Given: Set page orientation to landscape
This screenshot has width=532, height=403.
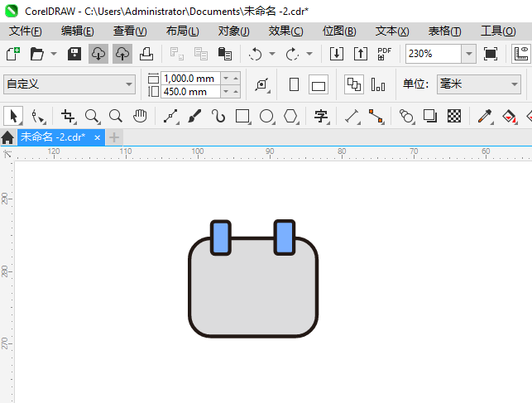Looking at the screenshot, I should 319,84.
